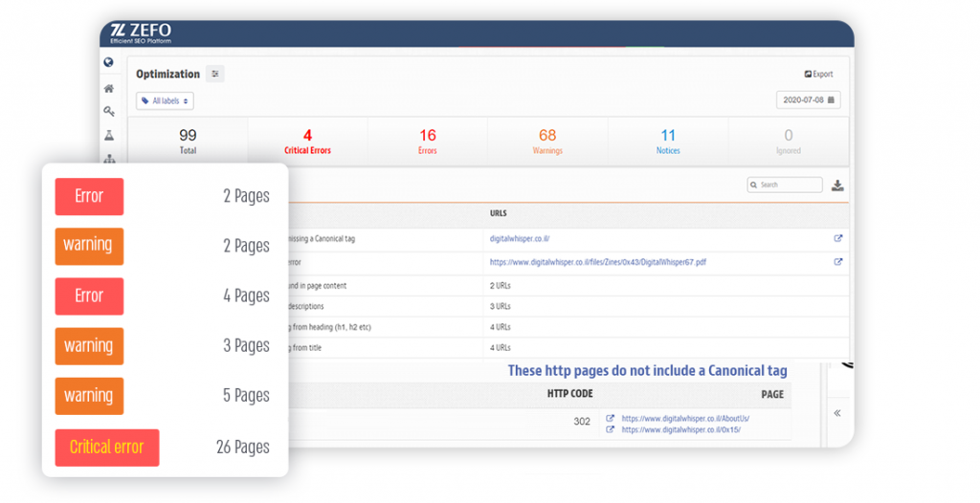This screenshot has height=503, width=980.
Task: Open the All labels dropdown
Action: pos(165,100)
